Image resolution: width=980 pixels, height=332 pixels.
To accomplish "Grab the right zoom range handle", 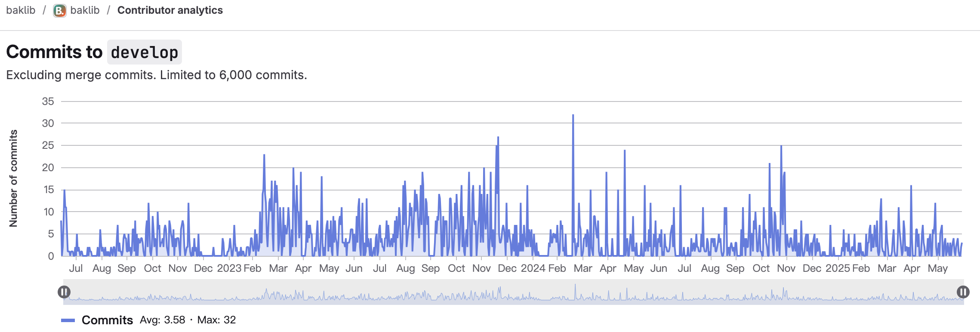I will coord(963,292).
